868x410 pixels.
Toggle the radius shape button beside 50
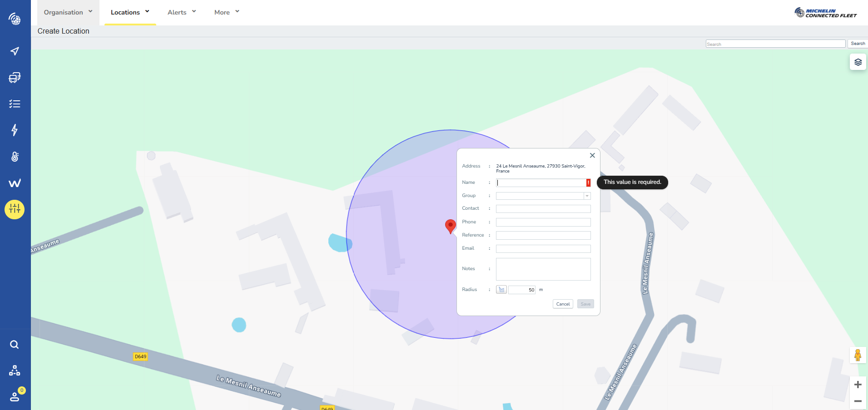501,290
